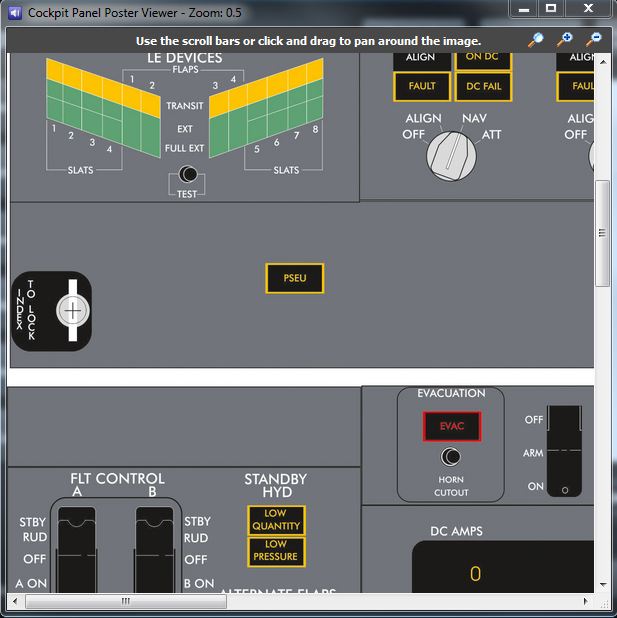The image size is (617, 618).
Task: Click the STANDBY HYD heading
Action: 276,486
